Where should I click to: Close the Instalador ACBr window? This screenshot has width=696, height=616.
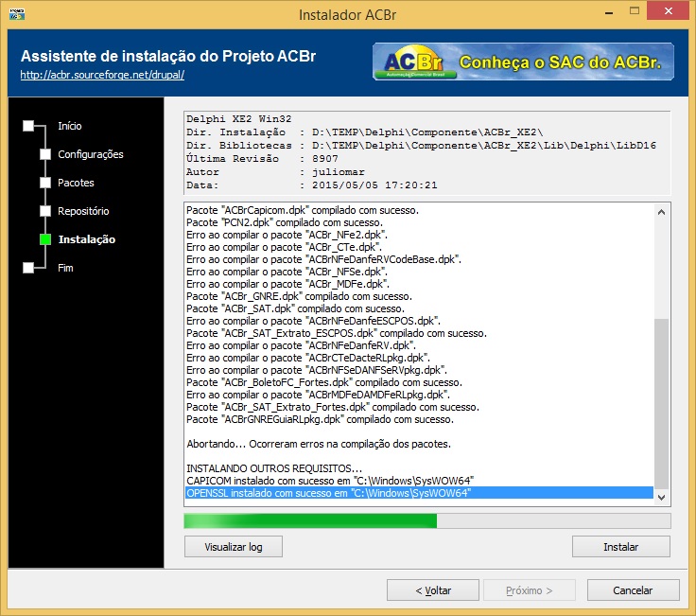668,11
